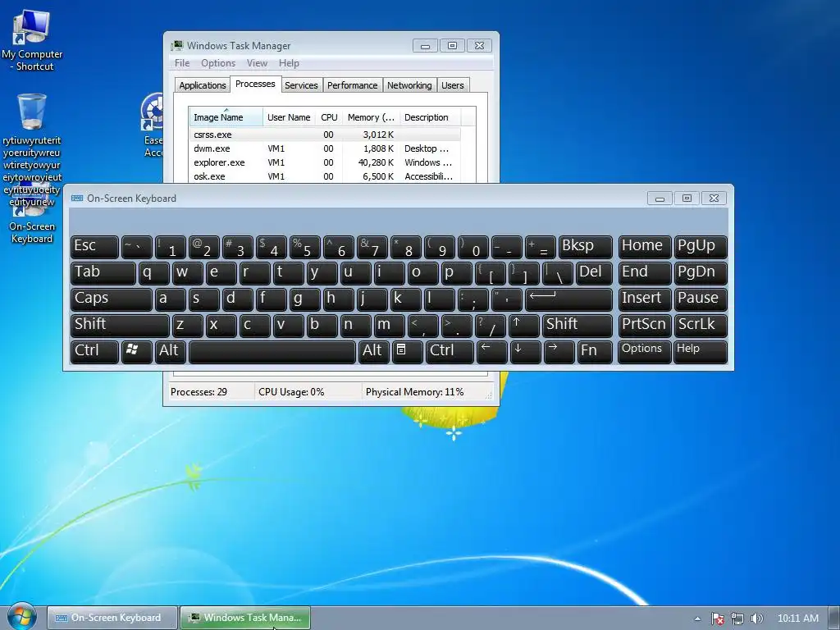This screenshot has height=630, width=840.
Task: Sort by Memory column header
Action: coord(371,117)
